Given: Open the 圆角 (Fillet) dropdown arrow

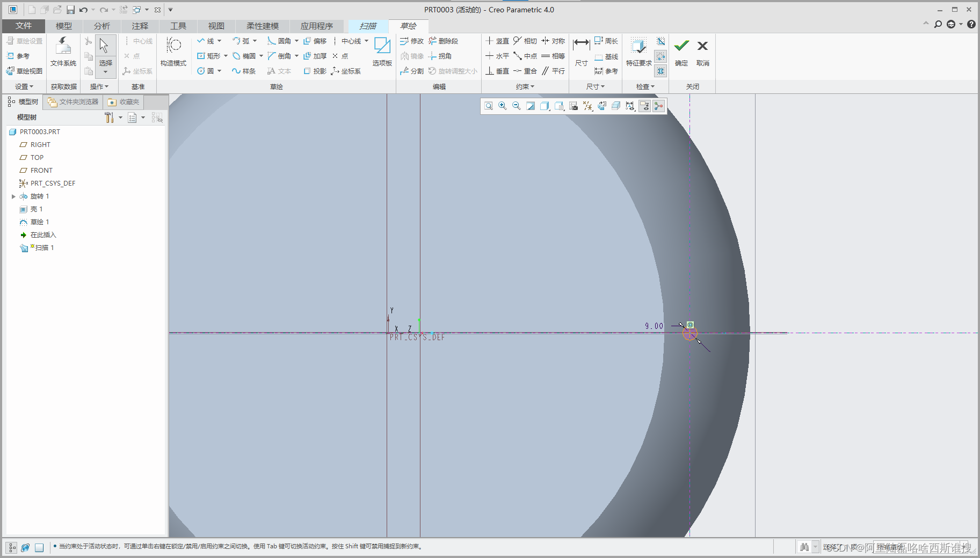Looking at the screenshot, I should 296,41.
